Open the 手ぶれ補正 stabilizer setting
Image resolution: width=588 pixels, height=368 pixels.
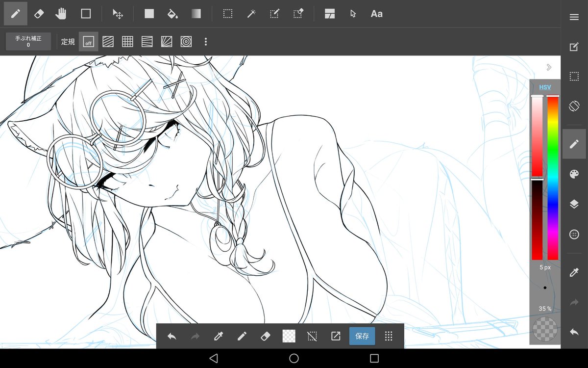(28, 41)
